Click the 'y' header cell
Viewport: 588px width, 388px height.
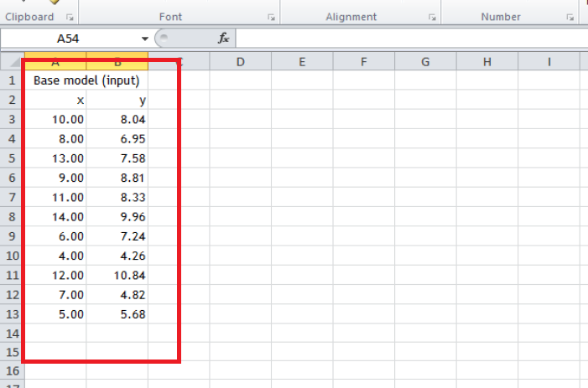[117, 100]
